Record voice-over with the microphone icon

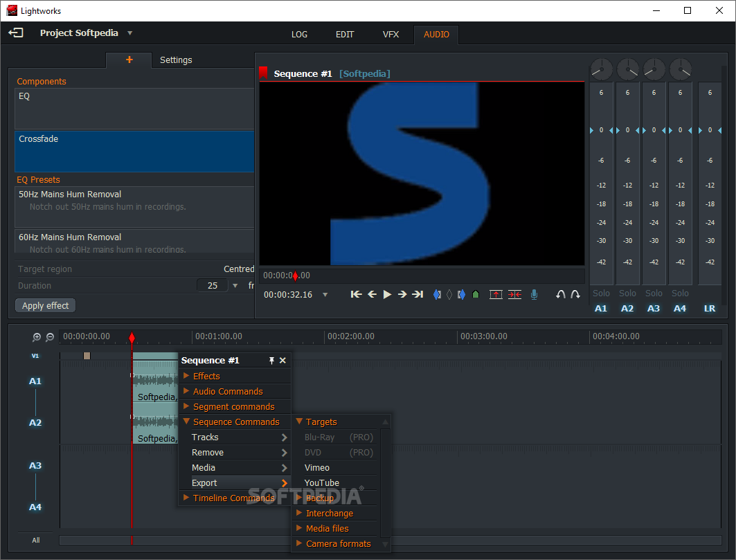pyautogui.click(x=534, y=294)
